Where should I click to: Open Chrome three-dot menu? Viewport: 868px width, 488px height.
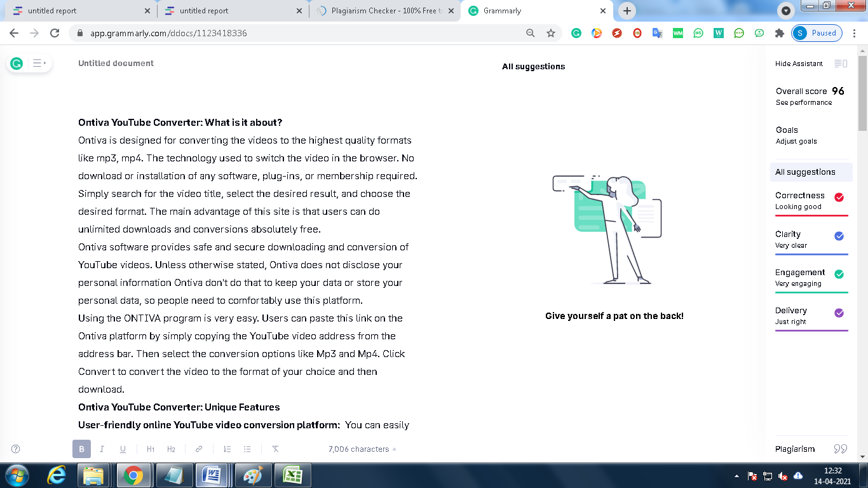pyautogui.click(x=855, y=33)
